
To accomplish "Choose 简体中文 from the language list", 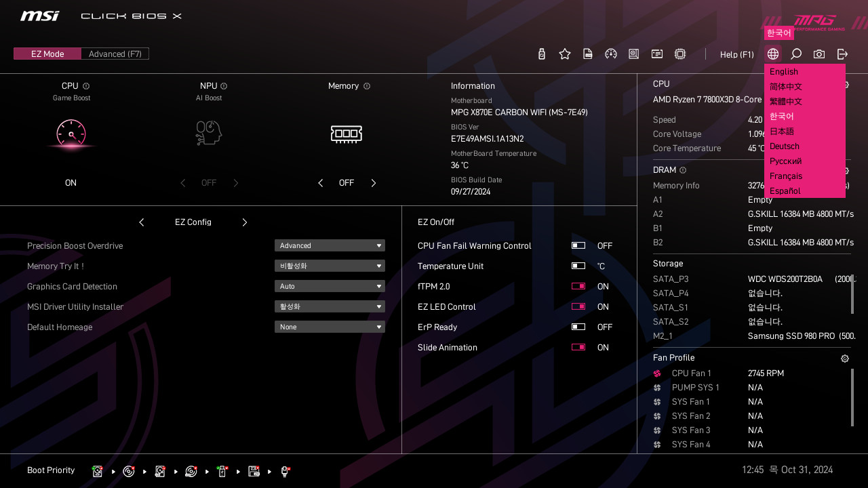I will point(805,87).
